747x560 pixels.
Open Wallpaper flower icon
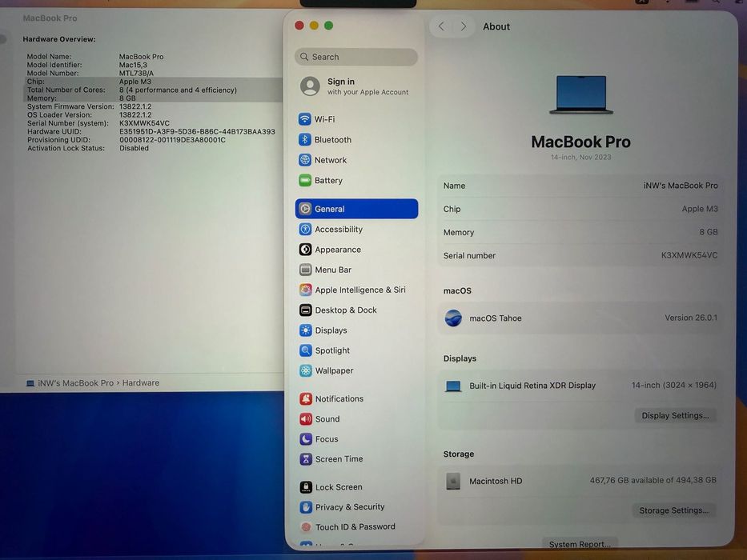305,370
